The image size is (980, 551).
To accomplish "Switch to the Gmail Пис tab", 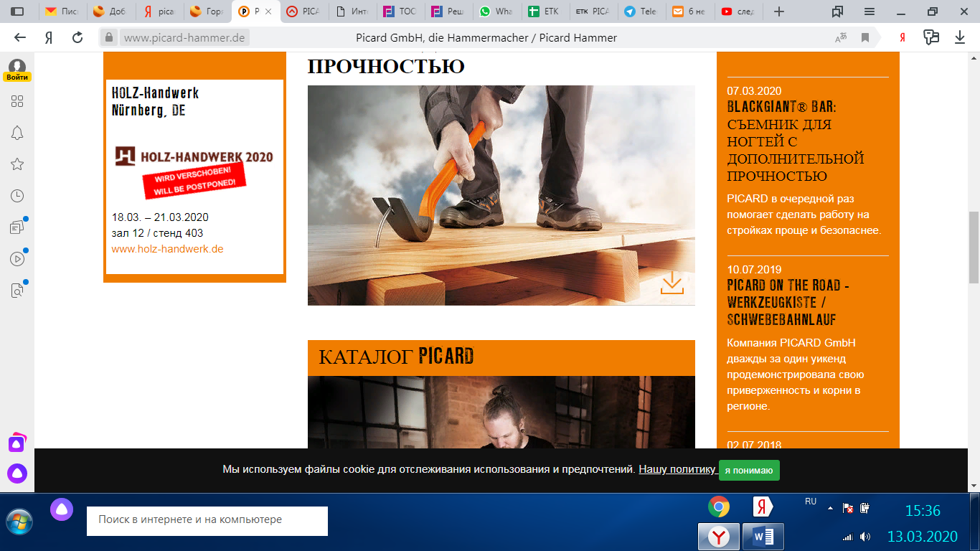I will pyautogui.click(x=62, y=11).
